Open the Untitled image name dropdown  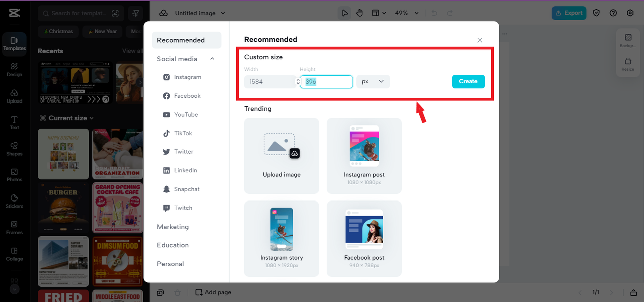pos(200,13)
